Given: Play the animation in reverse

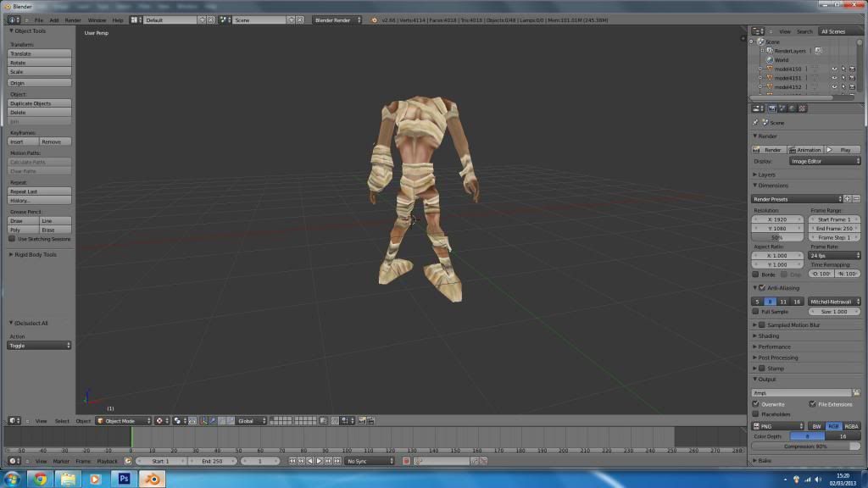Looking at the screenshot, I should coord(310,461).
